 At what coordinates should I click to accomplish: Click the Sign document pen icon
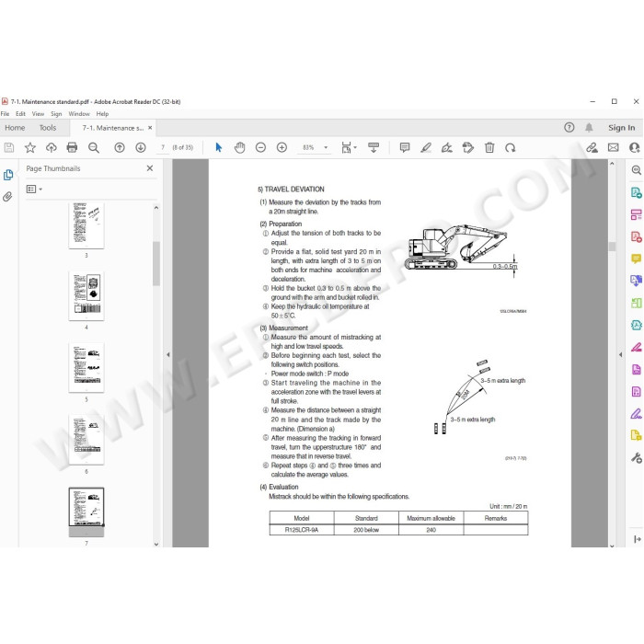[447, 147]
